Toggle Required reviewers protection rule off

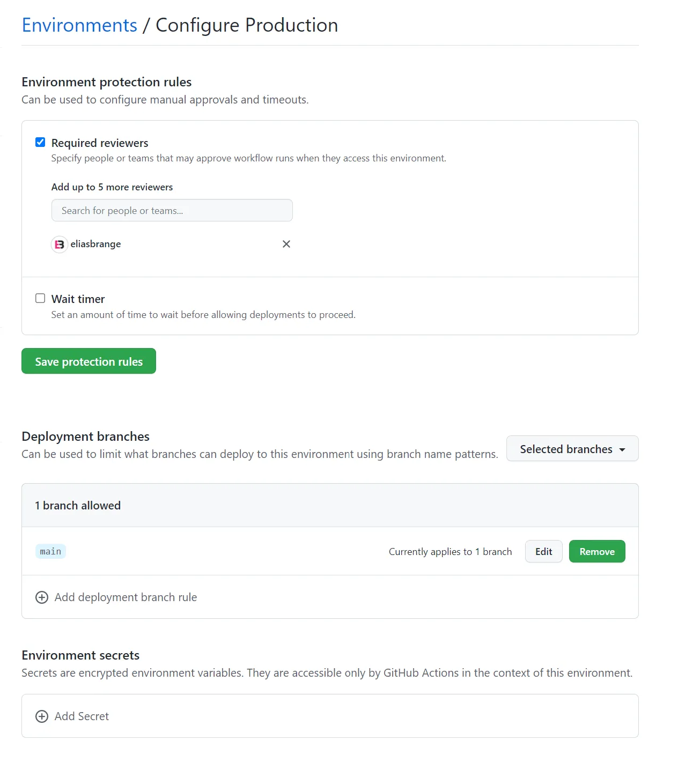[40, 142]
